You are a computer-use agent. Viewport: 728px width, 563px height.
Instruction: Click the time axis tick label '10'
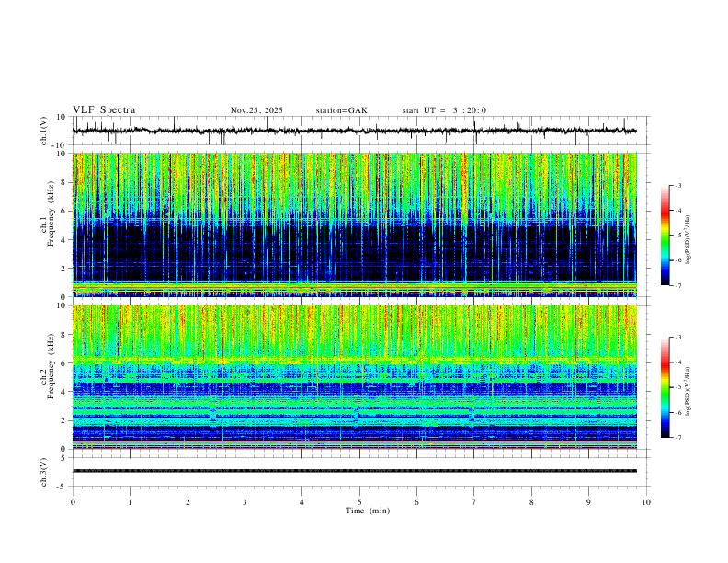point(646,502)
